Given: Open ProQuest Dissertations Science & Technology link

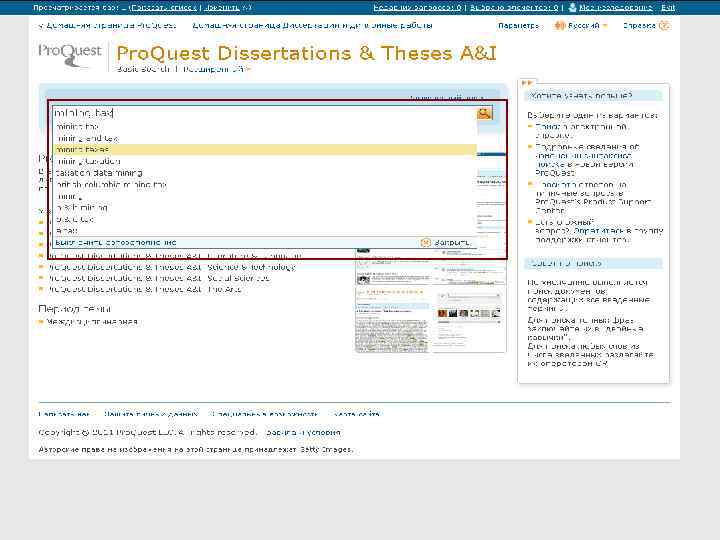Looking at the screenshot, I should [x=172, y=267].
